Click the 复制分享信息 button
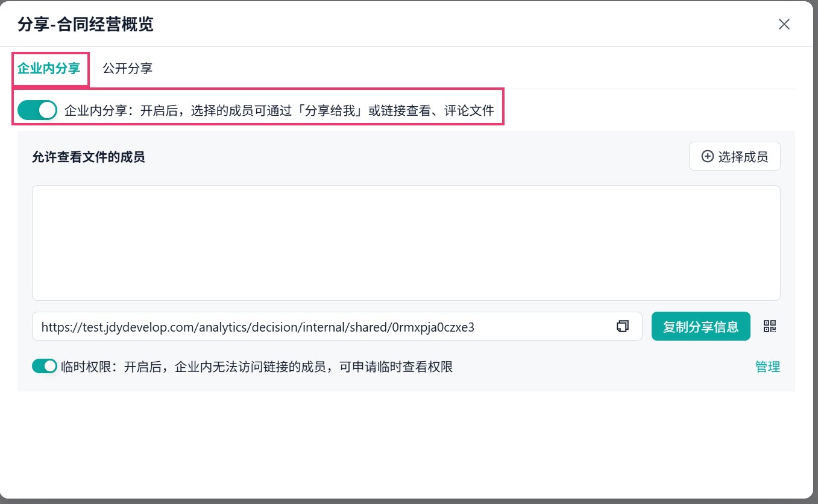 pyautogui.click(x=700, y=326)
